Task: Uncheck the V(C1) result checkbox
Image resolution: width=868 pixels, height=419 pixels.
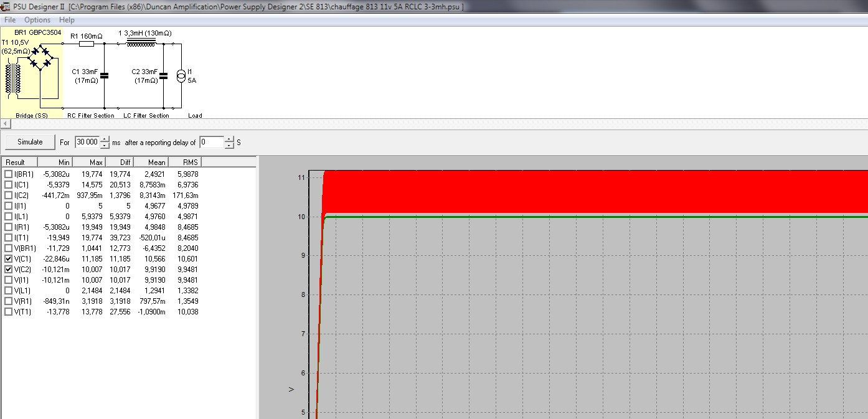Action: pyautogui.click(x=8, y=259)
